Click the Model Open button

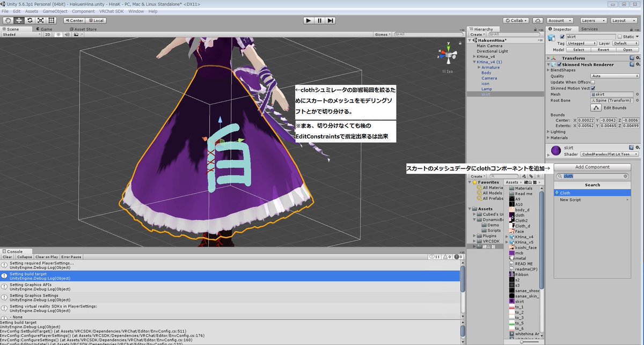pyautogui.click(x=627, y=49)
